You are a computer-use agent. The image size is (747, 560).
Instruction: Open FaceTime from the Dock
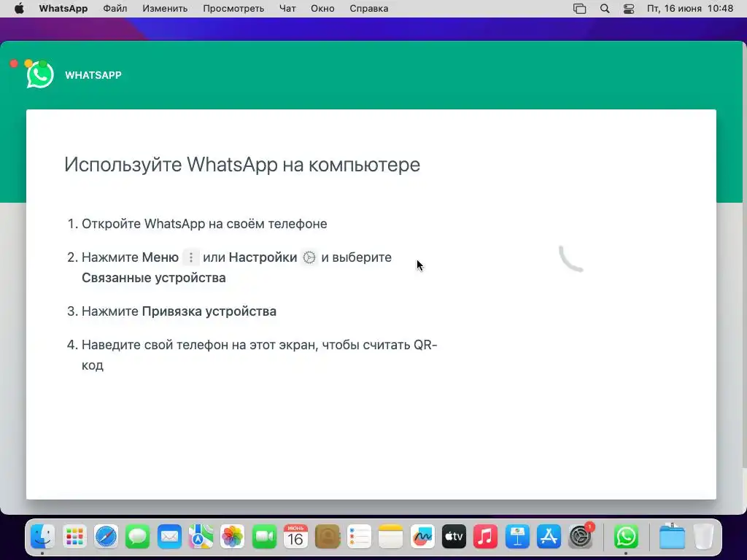(264, 537)
